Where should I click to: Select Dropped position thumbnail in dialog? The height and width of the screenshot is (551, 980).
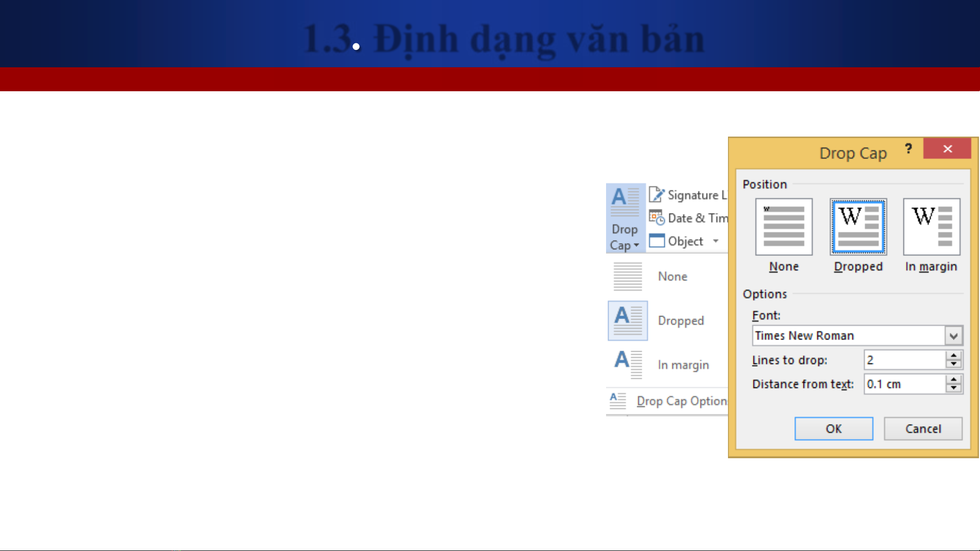(858, 227)
